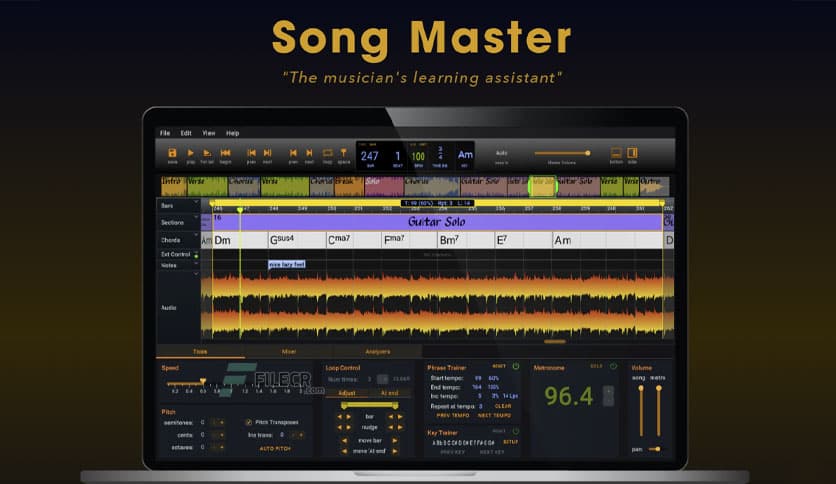Screen dimensions: 836x484
Task: Go to previous section icon
Action: tap(251, 153)
